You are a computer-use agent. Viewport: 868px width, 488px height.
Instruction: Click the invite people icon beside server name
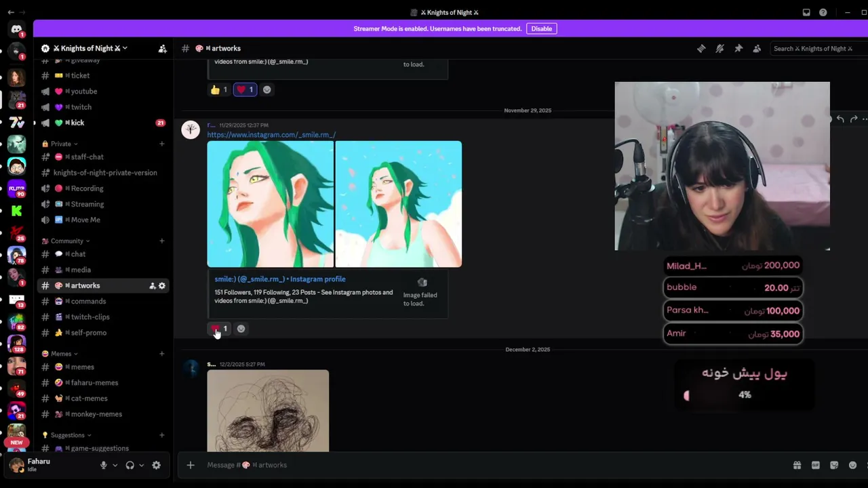click(x=162, y=49)
